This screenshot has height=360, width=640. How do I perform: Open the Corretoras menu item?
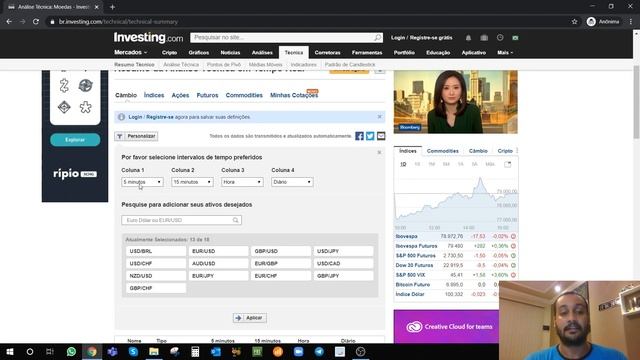pyautogui.click(x=327, y=53)
